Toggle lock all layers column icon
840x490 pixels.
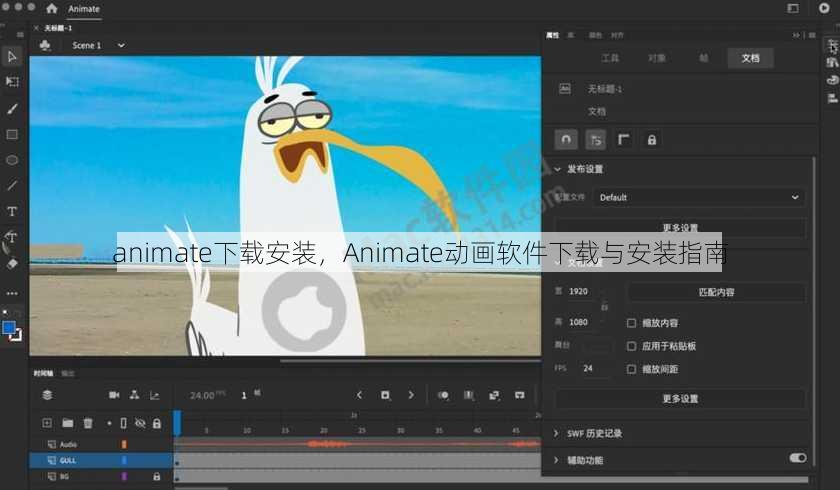click(x=156, y=424)
